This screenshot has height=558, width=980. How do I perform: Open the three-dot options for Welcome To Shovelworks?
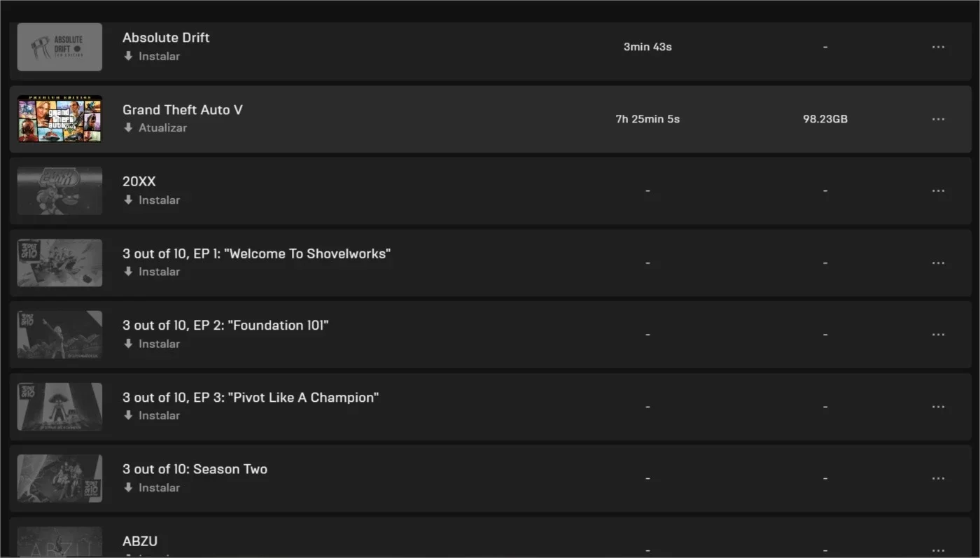click(938, 263)
